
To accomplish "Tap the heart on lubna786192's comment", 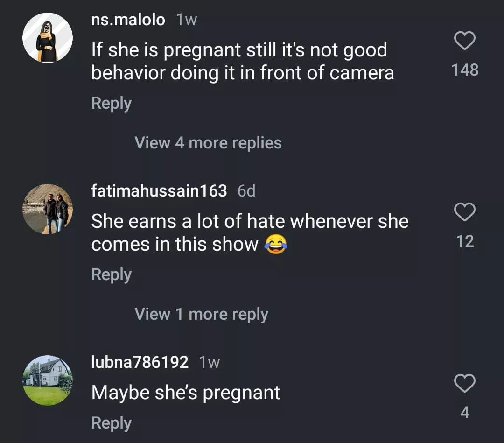I will 464,384.
